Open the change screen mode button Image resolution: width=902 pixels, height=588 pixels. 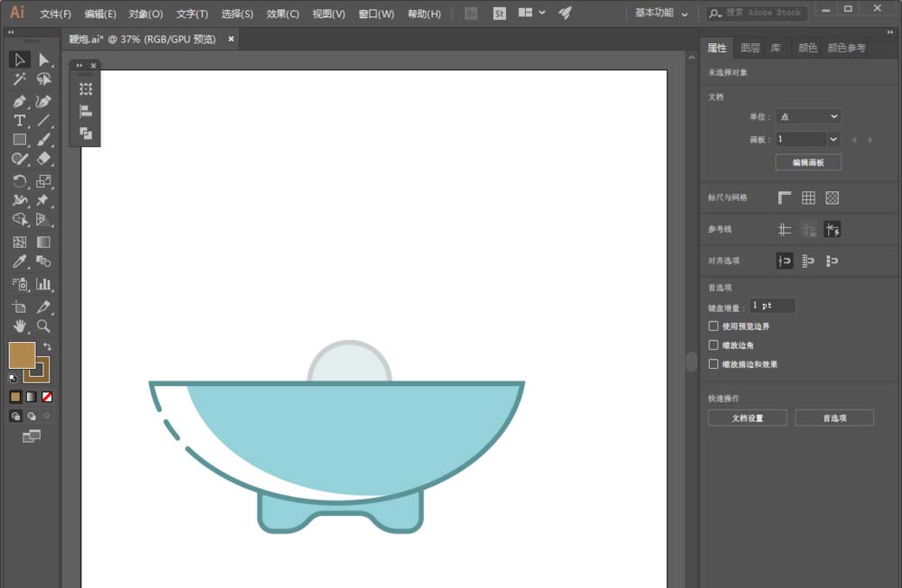pyautogui.click(x=31, y=436)
